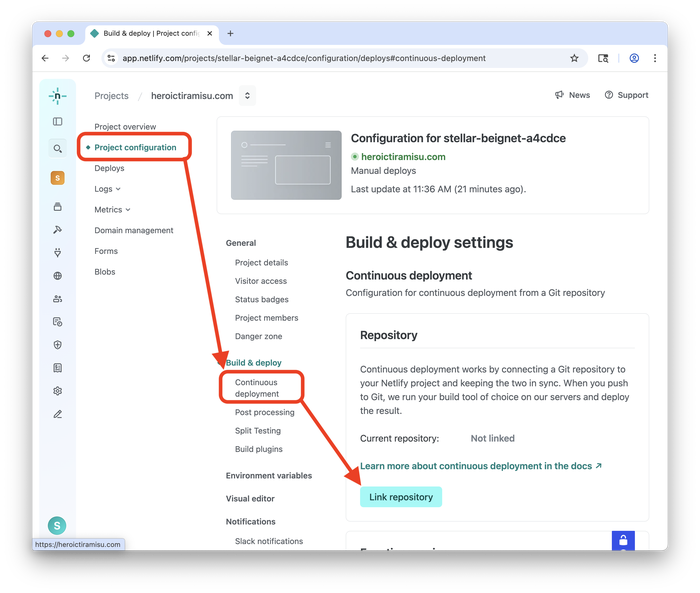Open Chrome profile icon
Viewport: 700px width, 593px height.
pyautogui.click(x=634, y=58)
